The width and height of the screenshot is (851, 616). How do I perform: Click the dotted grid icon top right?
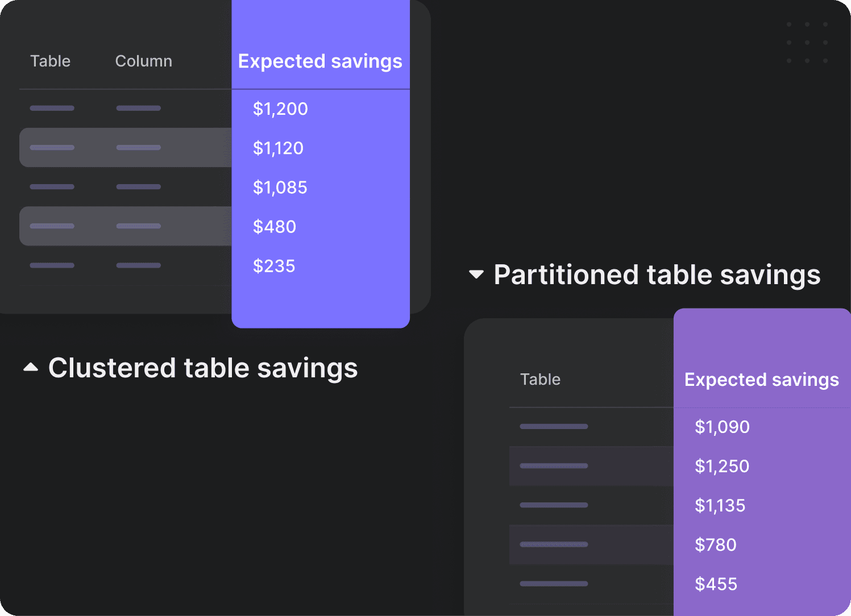807,43
